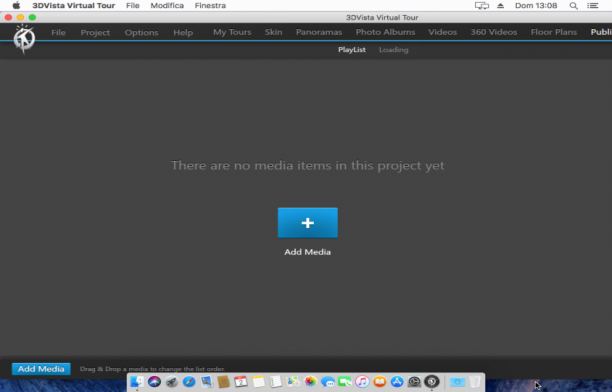Open Mail stamp icon in dock
The height and width of the screenshot is (392, 612).
[x=206, y=381]
